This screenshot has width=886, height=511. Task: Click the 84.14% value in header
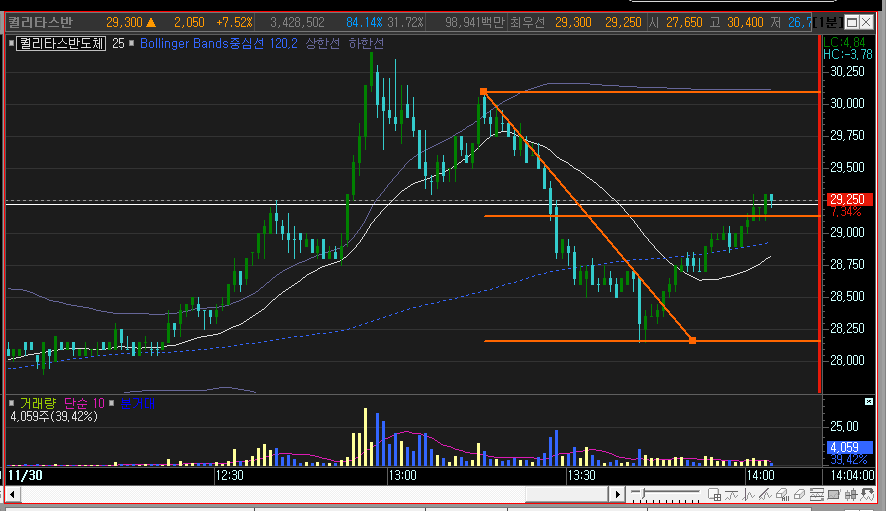pos(364,23)
